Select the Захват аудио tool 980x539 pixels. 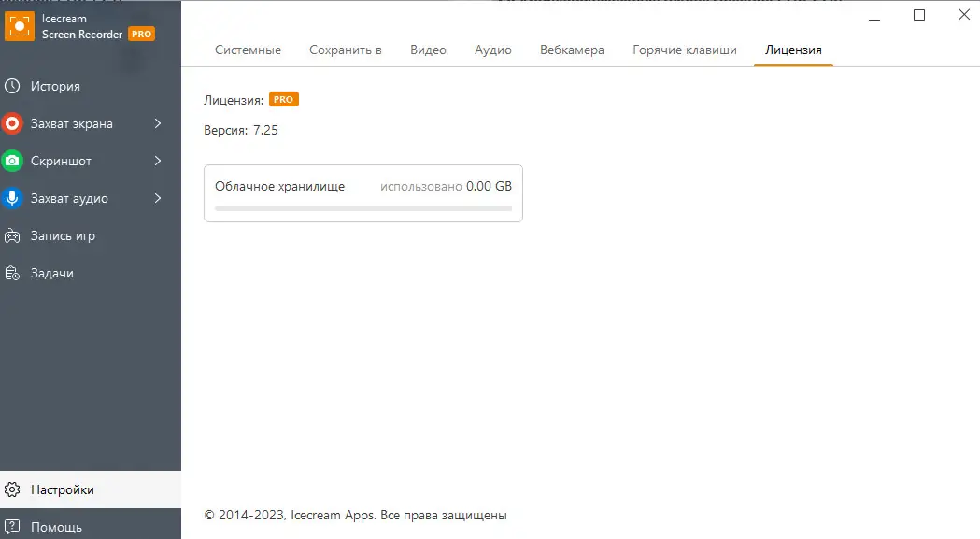(x=70, y=197)
